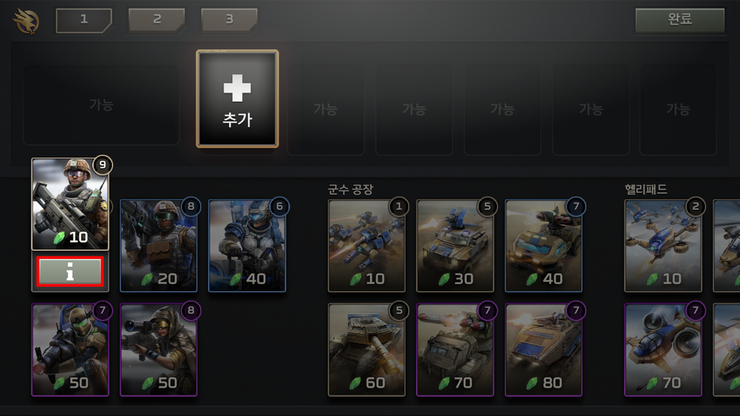Click the large empty commander slot

[101, 104]
